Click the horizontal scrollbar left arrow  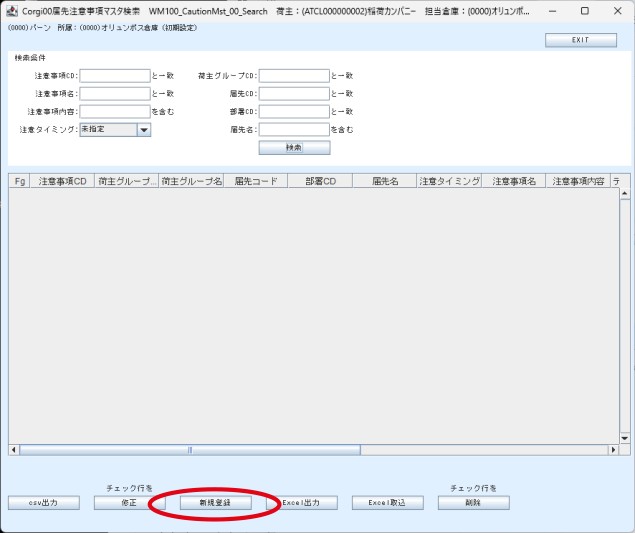13,450
